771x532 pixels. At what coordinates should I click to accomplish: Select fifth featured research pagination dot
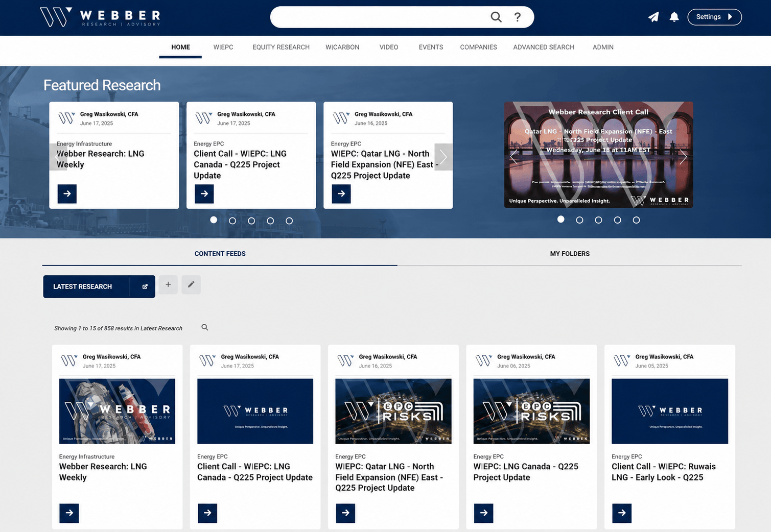[x=289, y=221]
